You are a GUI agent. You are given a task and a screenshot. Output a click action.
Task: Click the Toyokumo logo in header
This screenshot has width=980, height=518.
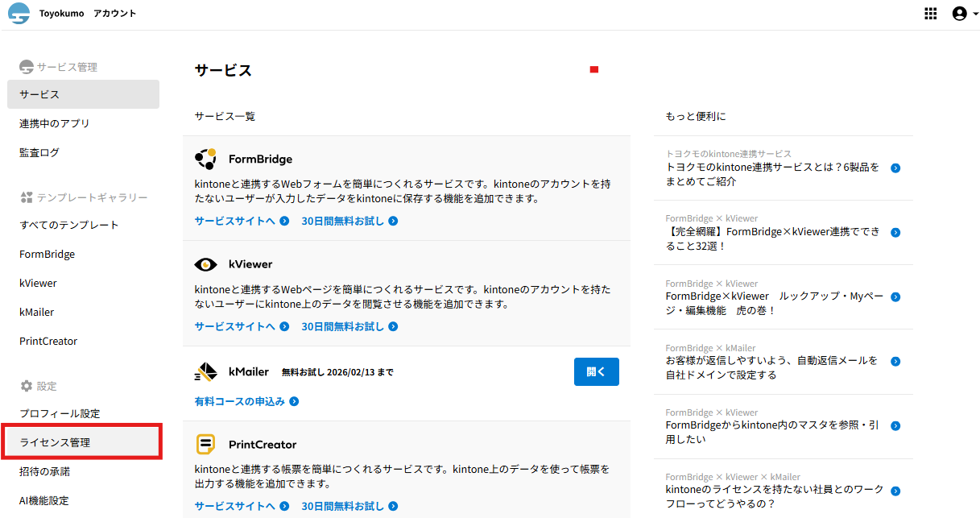[19, 14]
